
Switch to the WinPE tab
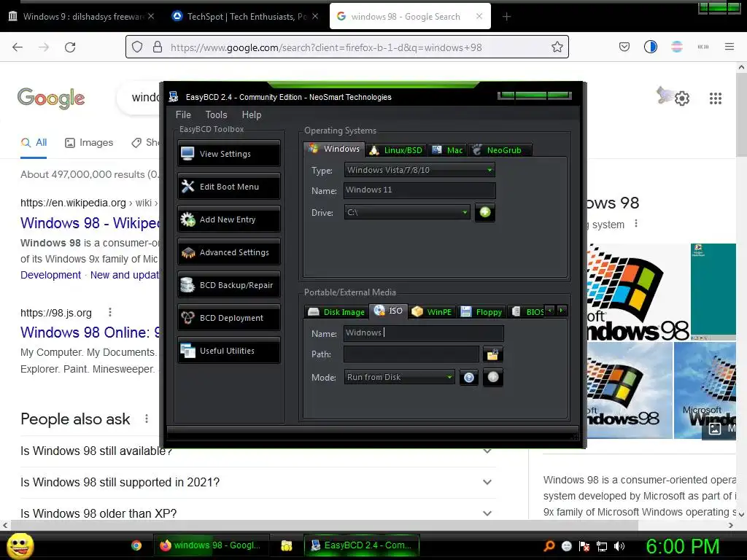click(432, 312)
